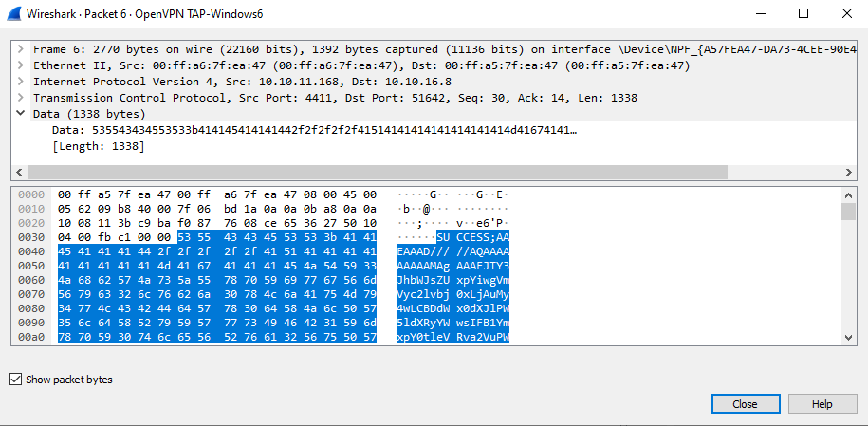Click the details pane scroll right arrow
Image resolution: width=868 pixels, height=426 pixels.
(x=848, y=172)
